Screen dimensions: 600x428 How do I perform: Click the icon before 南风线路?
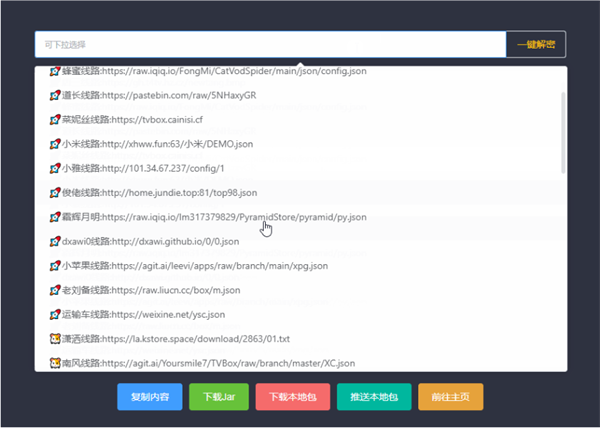[x=55, y=362]
